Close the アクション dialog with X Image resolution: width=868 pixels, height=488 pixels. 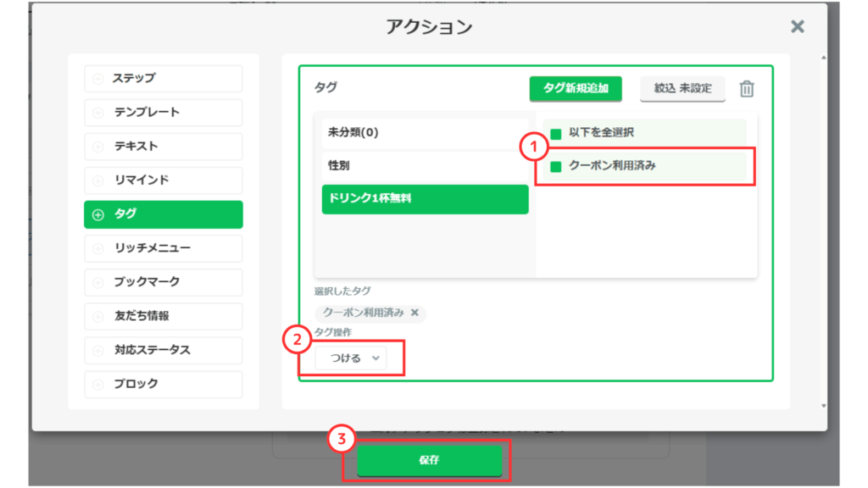[797, 27]
